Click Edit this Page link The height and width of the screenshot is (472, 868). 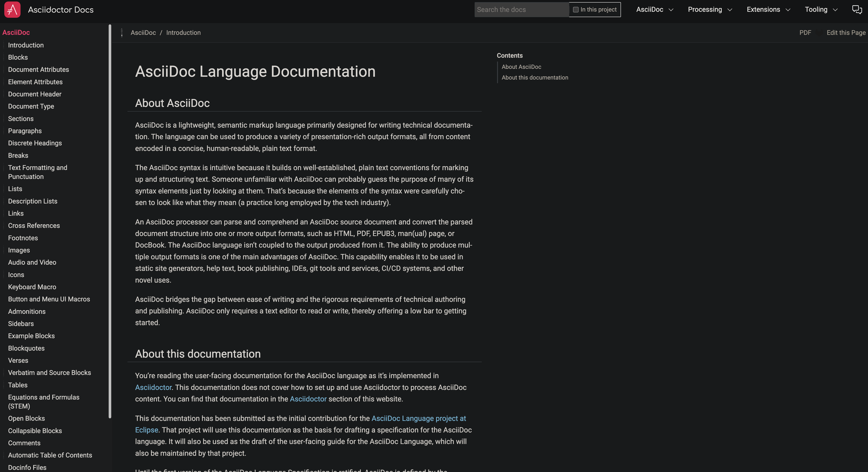point(846,33)
